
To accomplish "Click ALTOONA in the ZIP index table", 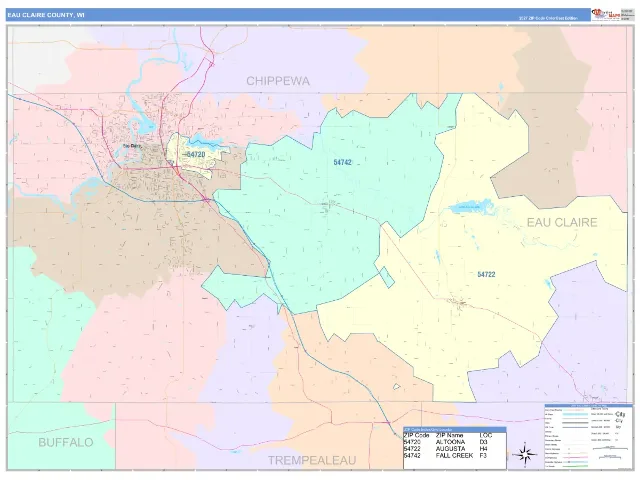I will pyautogui.click(x=450, y=442).
